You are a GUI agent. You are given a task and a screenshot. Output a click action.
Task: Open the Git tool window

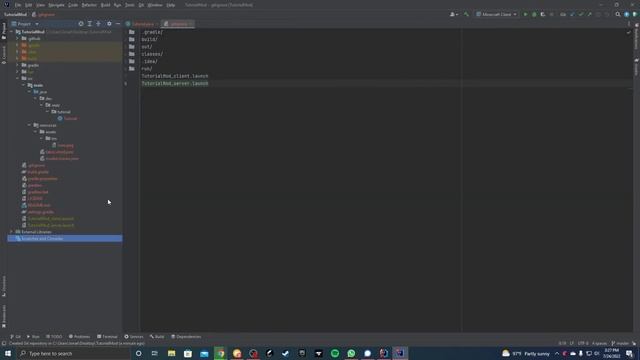[x=16, y=336]
